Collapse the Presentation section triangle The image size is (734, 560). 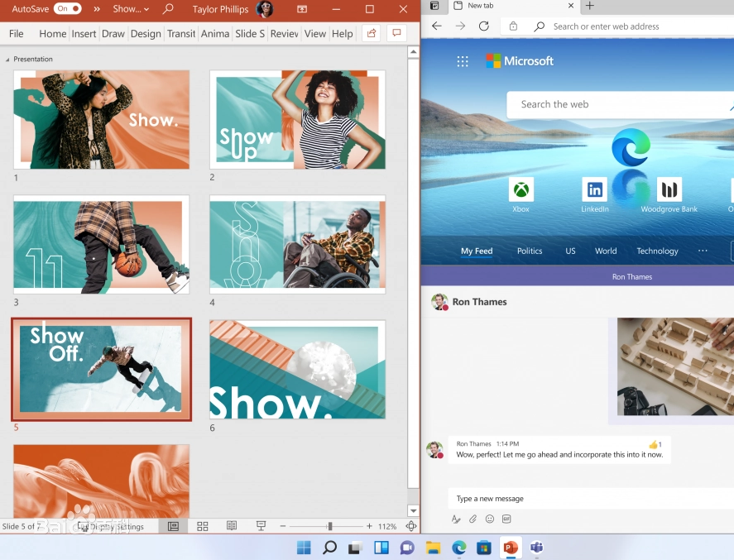[x=7, y=60]
